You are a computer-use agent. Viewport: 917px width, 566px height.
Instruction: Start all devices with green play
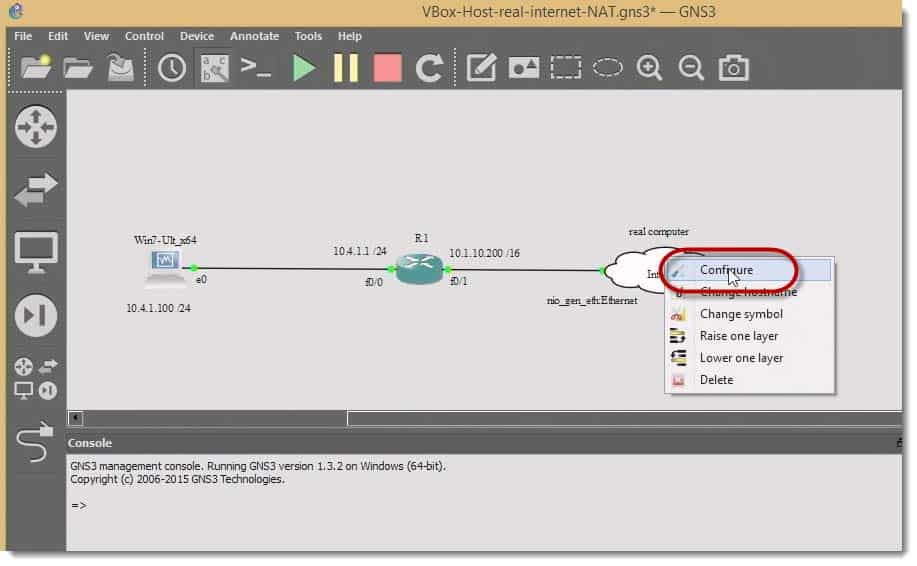[x=304, y=68]
